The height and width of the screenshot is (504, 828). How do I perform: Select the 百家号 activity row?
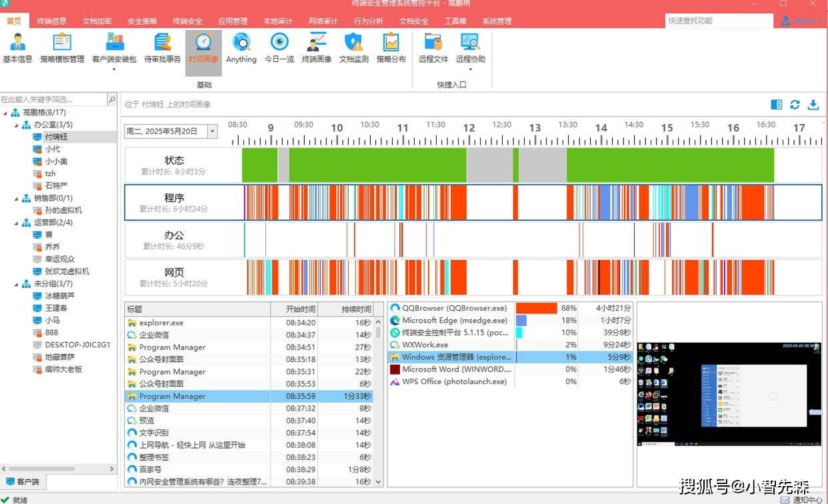coord(249,469)
